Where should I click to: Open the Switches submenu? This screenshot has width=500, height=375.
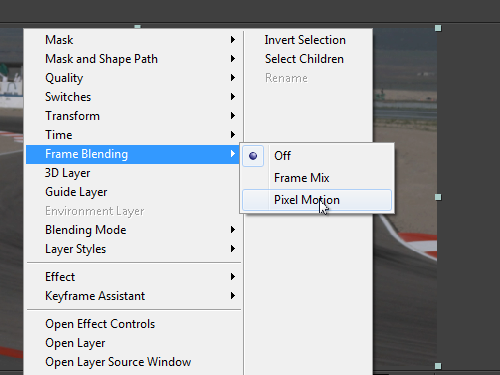coord(133,97)
